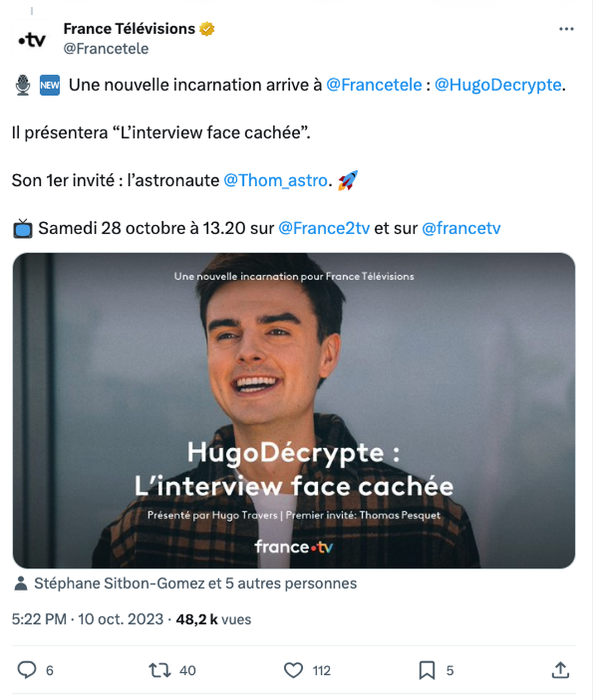593x700 pixels.
Task: Click the @Francetele mention in tweet text
Action: [374, 86]
